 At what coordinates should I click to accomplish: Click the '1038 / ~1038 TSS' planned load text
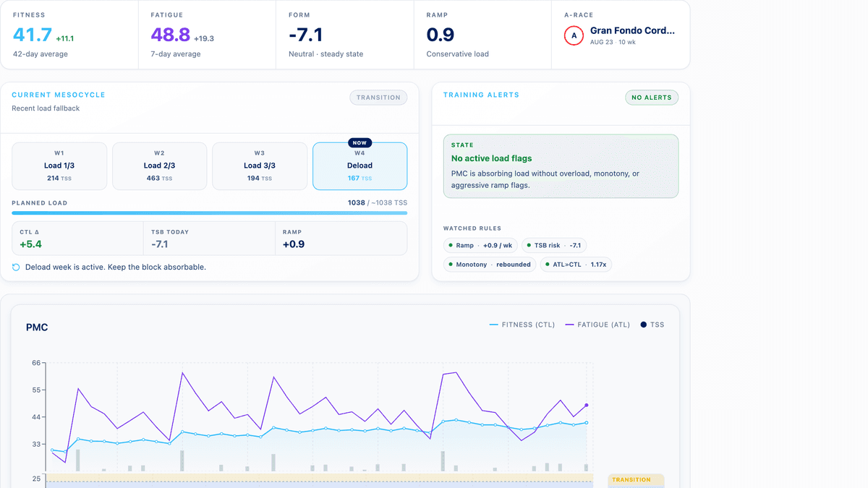[378, 203]
